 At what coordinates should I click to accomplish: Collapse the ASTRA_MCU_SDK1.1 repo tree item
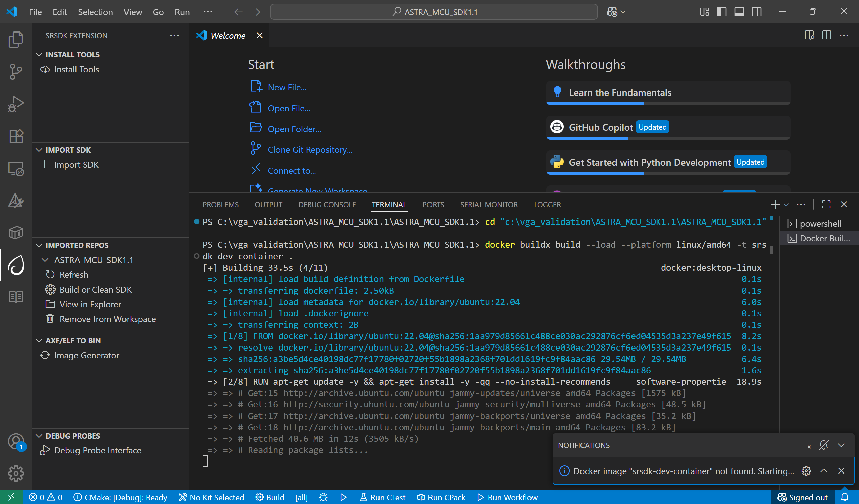coord(45,260)
